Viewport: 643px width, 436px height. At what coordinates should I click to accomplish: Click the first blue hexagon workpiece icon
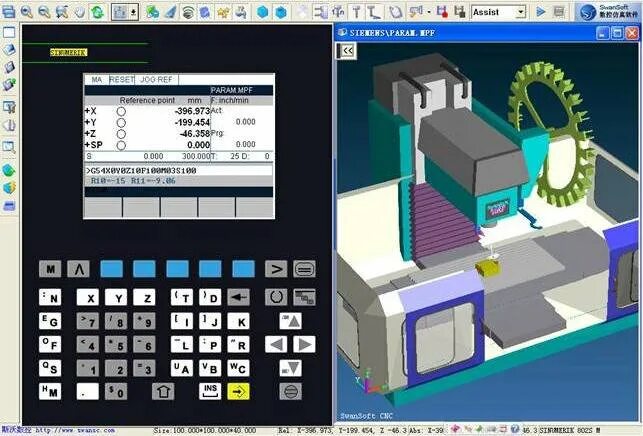[262, 12]
